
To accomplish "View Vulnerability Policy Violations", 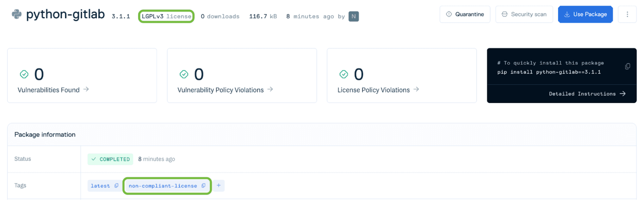I will 225,90.
